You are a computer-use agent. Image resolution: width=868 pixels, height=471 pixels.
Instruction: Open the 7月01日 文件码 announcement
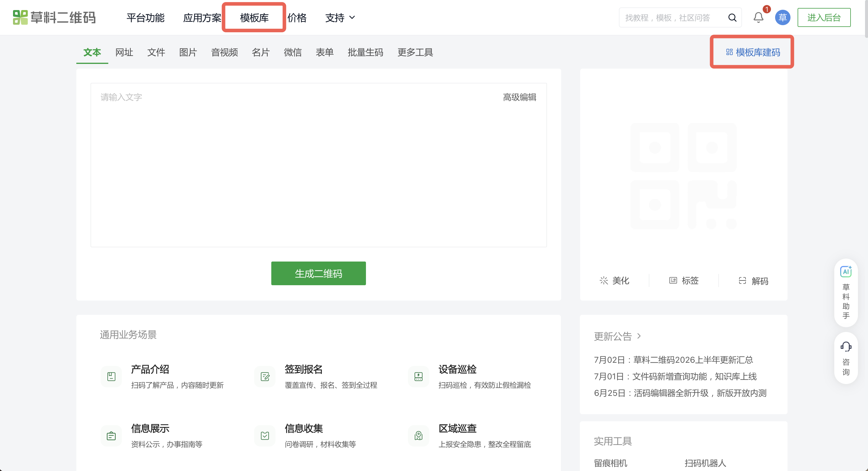pyautogui.click(x=675, y=376)
